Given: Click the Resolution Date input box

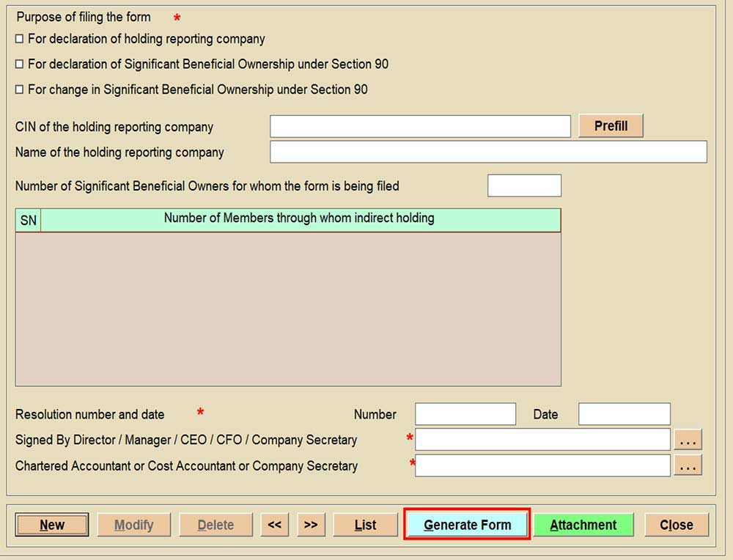Looking at the screenshot, I should [624, 414].
